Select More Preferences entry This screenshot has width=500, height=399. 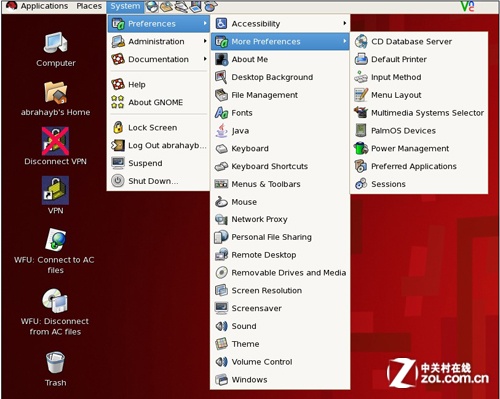point(280,41)
